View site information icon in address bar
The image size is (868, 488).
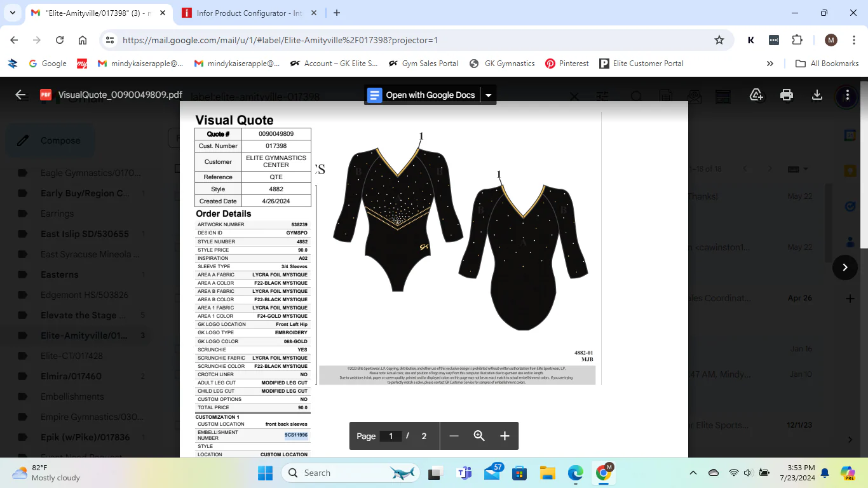[x=110, y=40]
